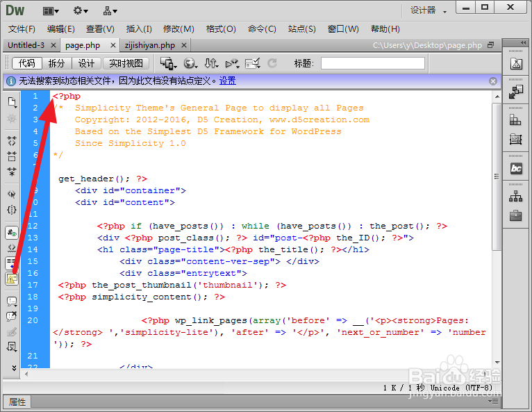Open the Business Catalyst bc panel icon
This screenshot has width=532, height=412.
tap(516, 168)
